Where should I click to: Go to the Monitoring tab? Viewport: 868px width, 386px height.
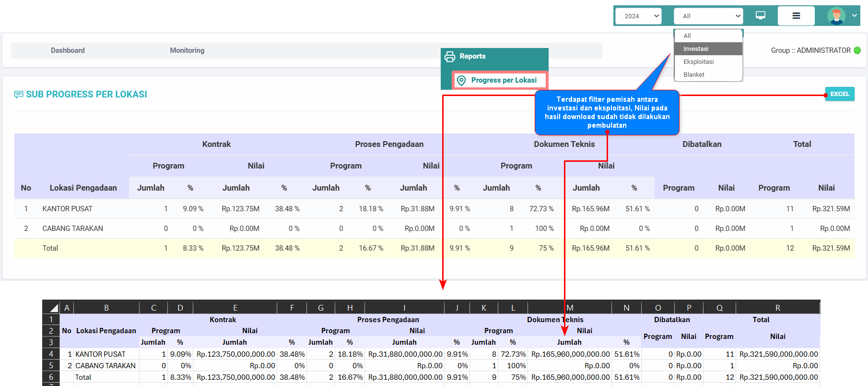[187, 50]
